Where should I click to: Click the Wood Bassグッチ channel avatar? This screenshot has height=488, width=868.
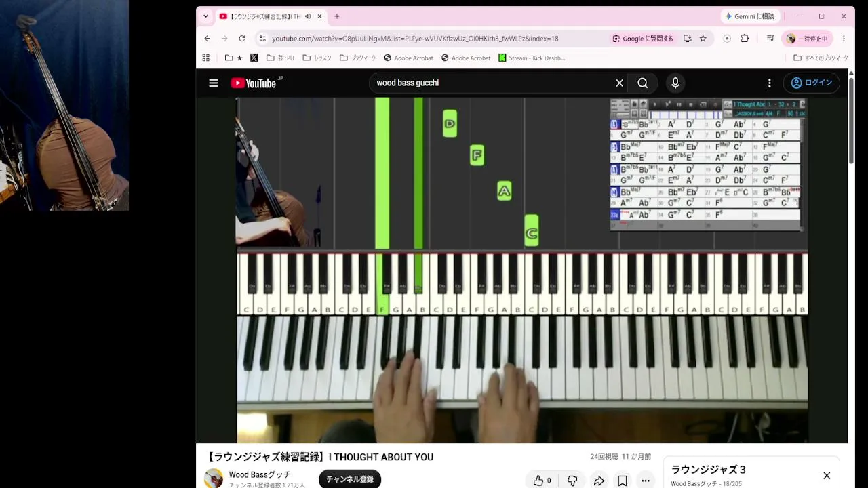click(x=214, y=478)
